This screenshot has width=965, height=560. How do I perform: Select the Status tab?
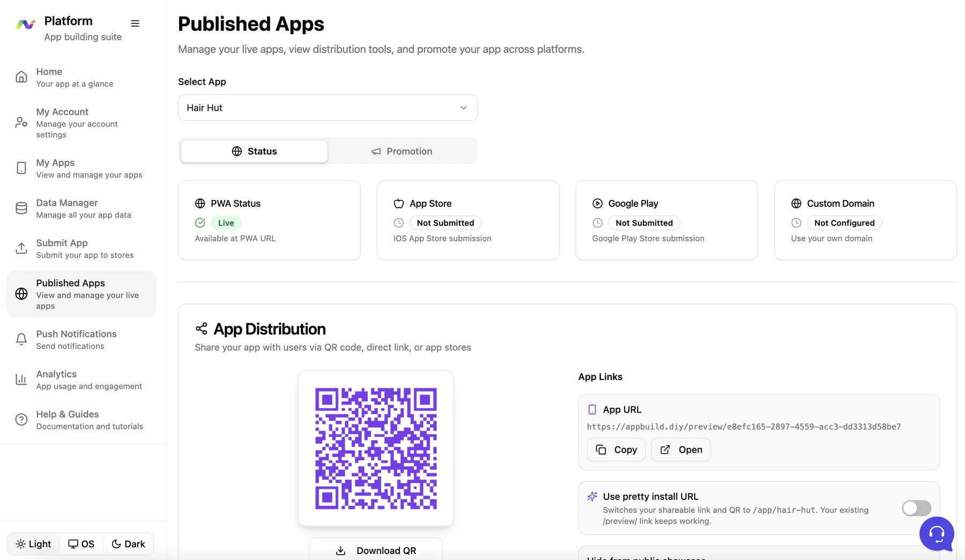pyautogui.click(x=254, y=151)
